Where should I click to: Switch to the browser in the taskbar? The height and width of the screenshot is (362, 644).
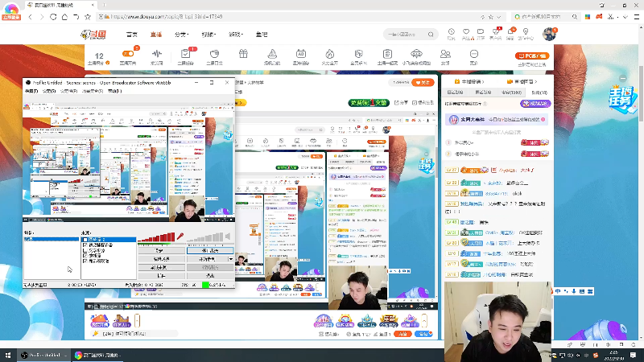[97, 355]
